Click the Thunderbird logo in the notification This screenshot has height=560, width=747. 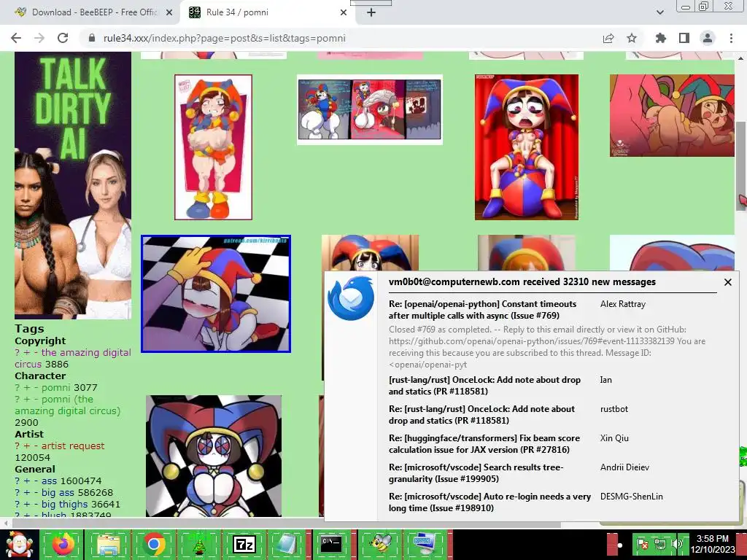[x=351, y=298]
